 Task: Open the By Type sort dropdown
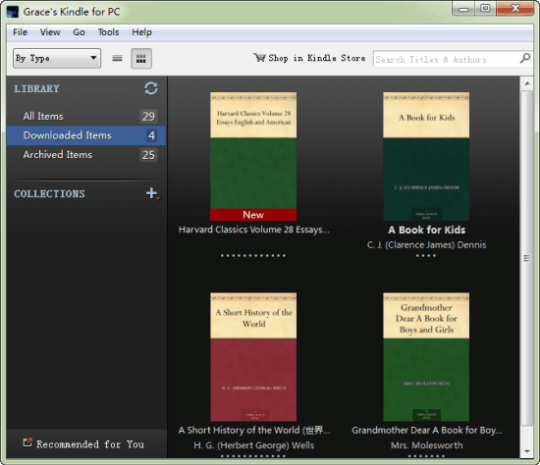[57, 58]
